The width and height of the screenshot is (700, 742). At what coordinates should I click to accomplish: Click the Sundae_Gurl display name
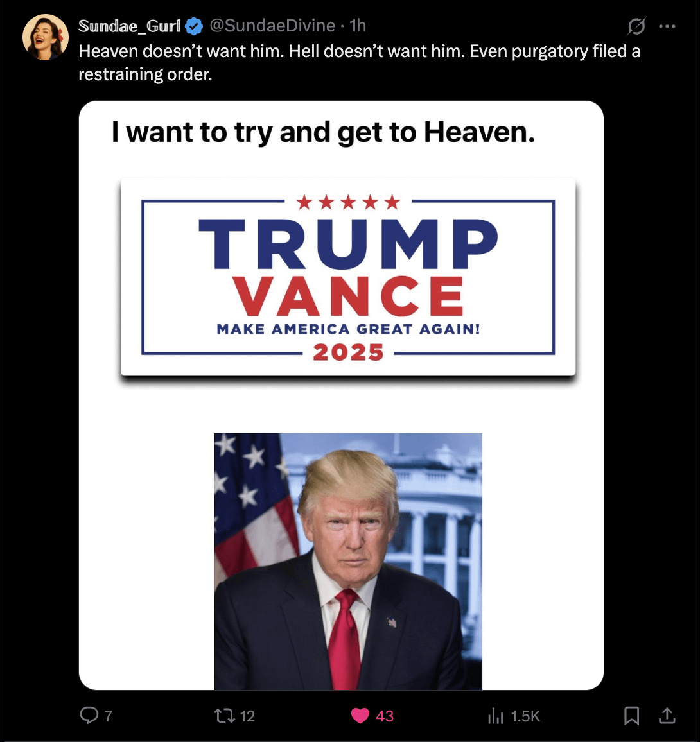point(129,26)
